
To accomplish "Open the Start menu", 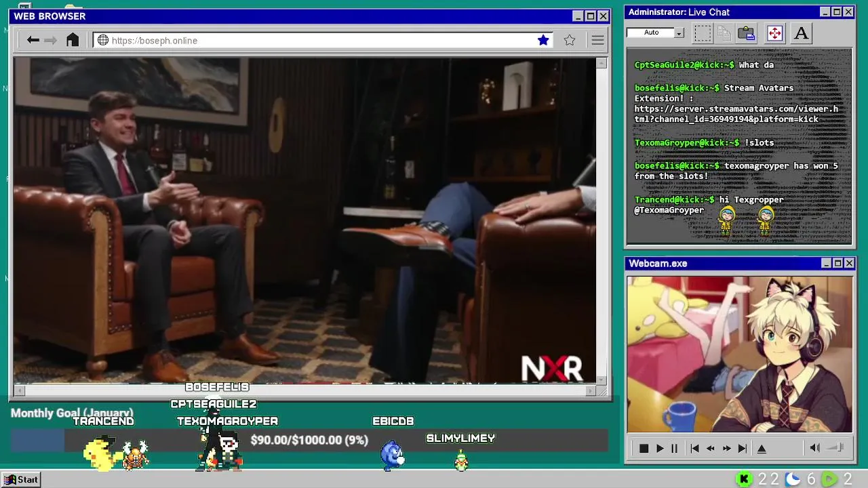I will coord(21,479).
